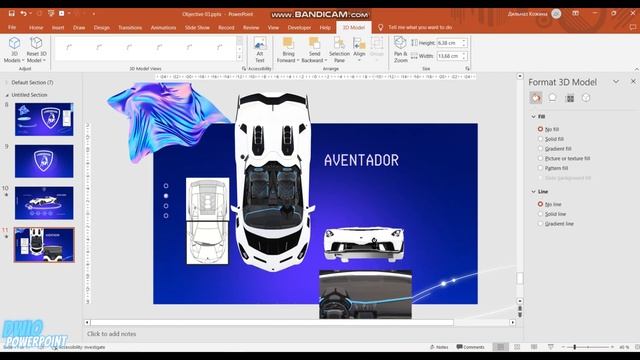Click the zoom in plus button
640x360 pixels.
(612, 347)
